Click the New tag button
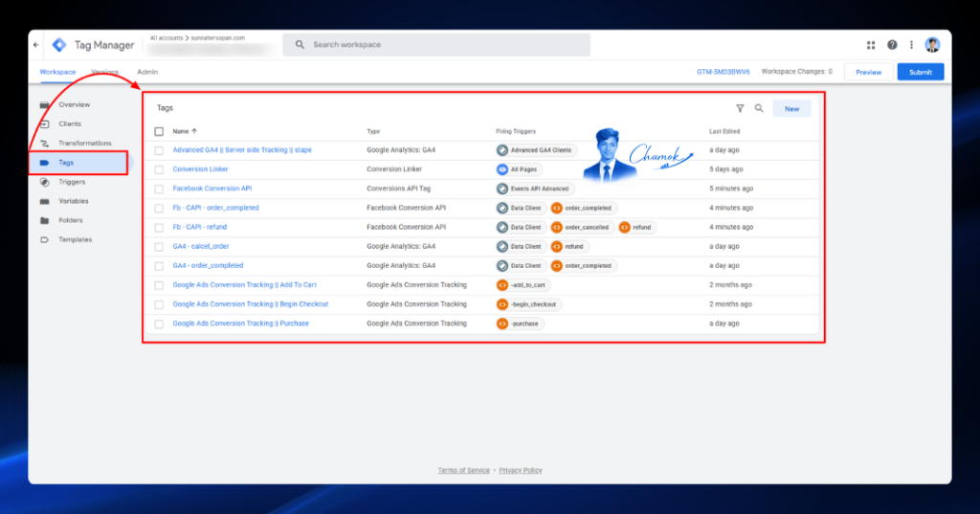Viewport: 980px width, 514px height. click(791, 109)
